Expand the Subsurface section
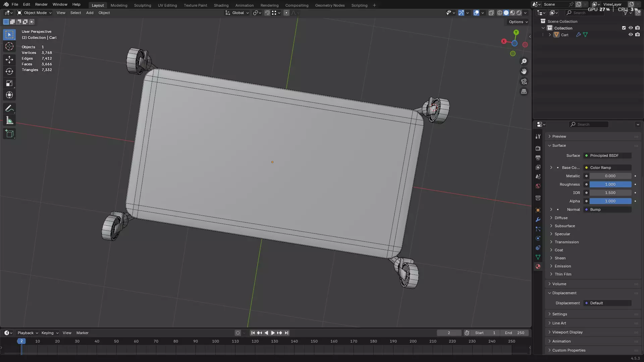The height and width of the screenshot is (362, 644). [565, 226]
